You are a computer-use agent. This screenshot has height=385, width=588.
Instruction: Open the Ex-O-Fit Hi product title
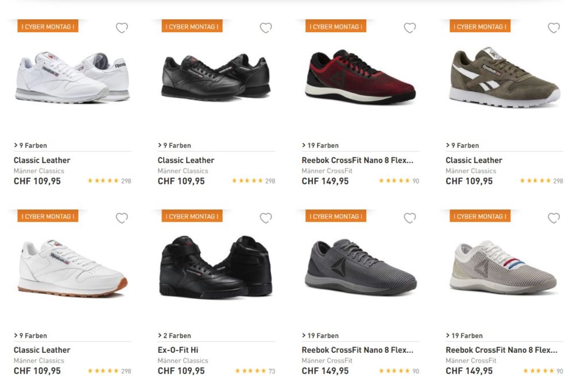coord(178,350)
